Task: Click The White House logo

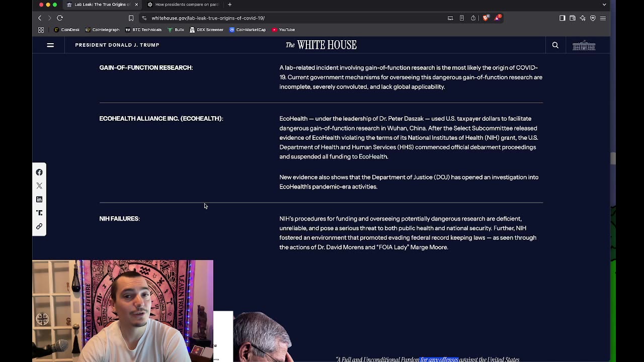Action: pos(321,45)
